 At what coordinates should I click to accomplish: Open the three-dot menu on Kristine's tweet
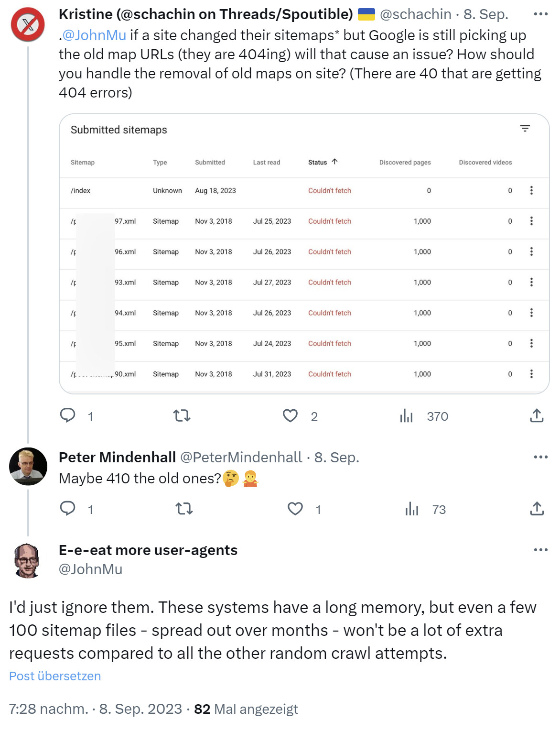tap(540, 14)
